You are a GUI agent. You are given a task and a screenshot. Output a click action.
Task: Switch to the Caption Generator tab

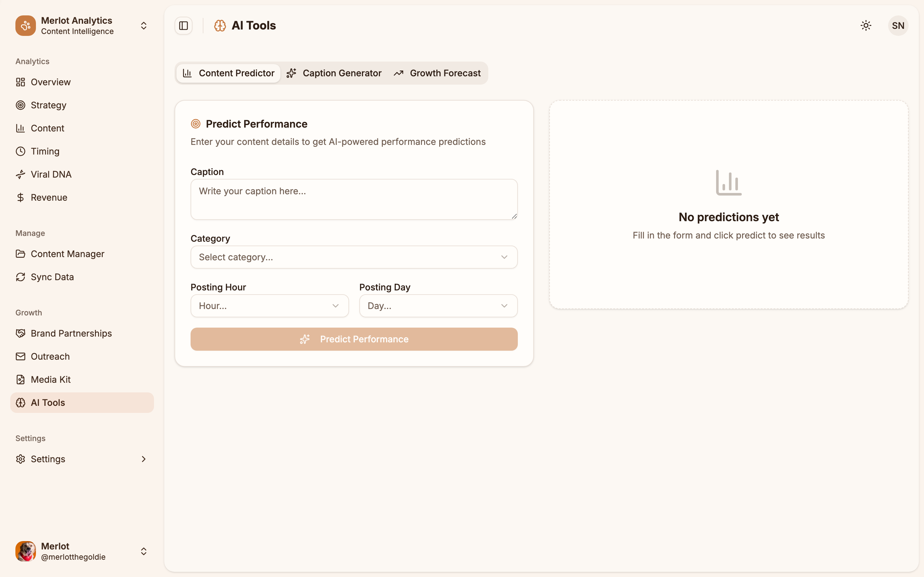334,73
